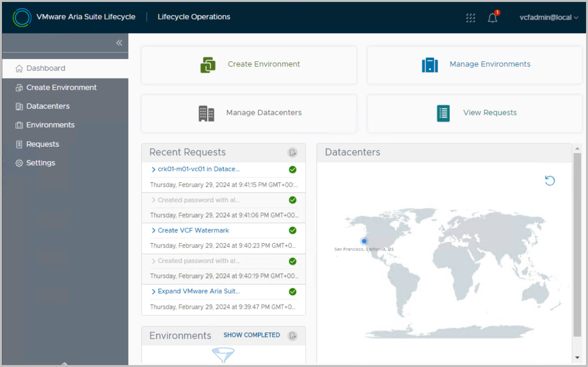
Task: Click the Expand VMware Aria Suite request link
Action: coord(198,291)
